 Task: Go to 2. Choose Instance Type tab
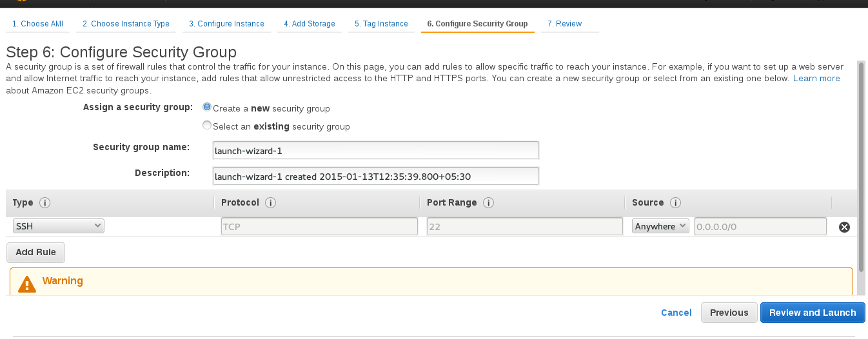tap(126, 24)
